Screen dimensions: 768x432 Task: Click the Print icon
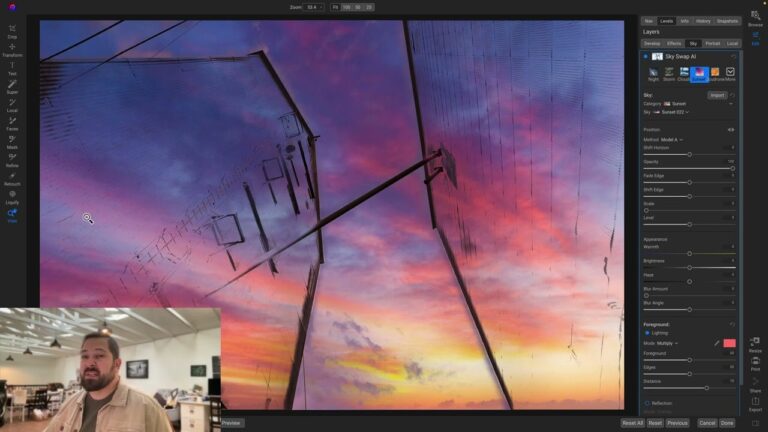[755, 363]
